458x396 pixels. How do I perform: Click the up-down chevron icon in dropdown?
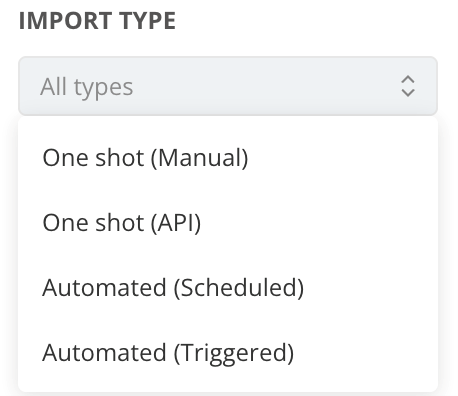[408, 86]
